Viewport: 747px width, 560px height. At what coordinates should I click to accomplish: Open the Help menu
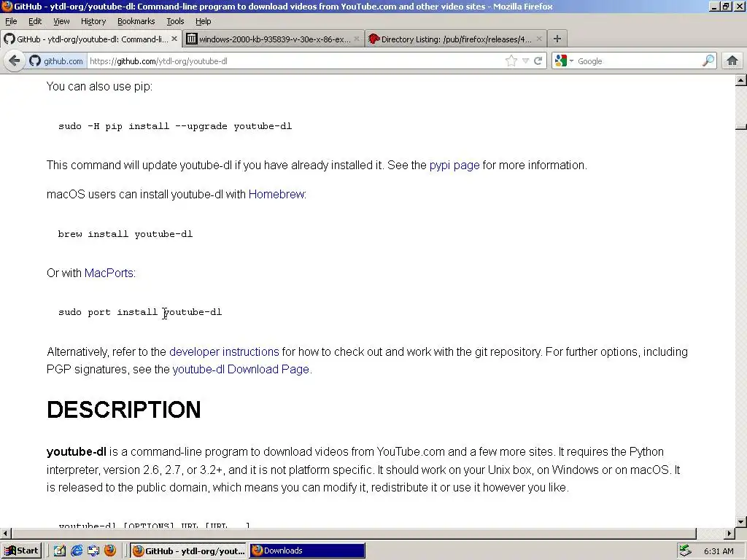(x=203, y=21)
